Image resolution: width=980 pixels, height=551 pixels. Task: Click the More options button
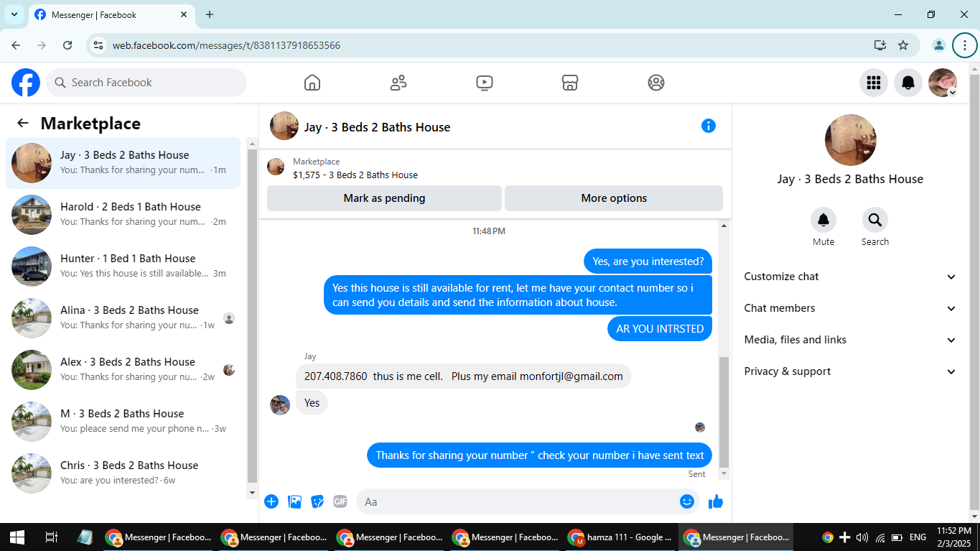(x=614, y=198)
